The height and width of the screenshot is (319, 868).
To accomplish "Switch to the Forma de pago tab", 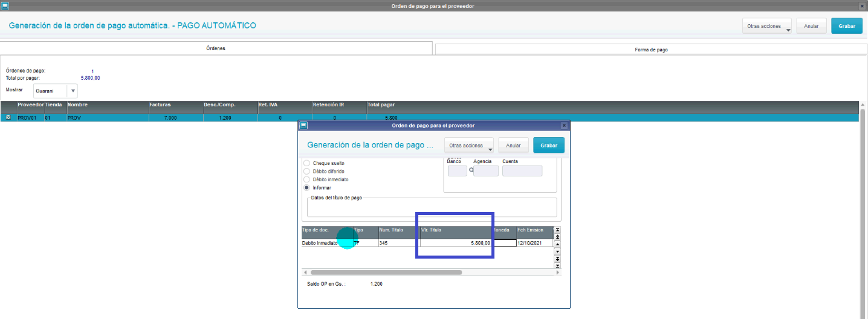I will (x=651, y=50).
